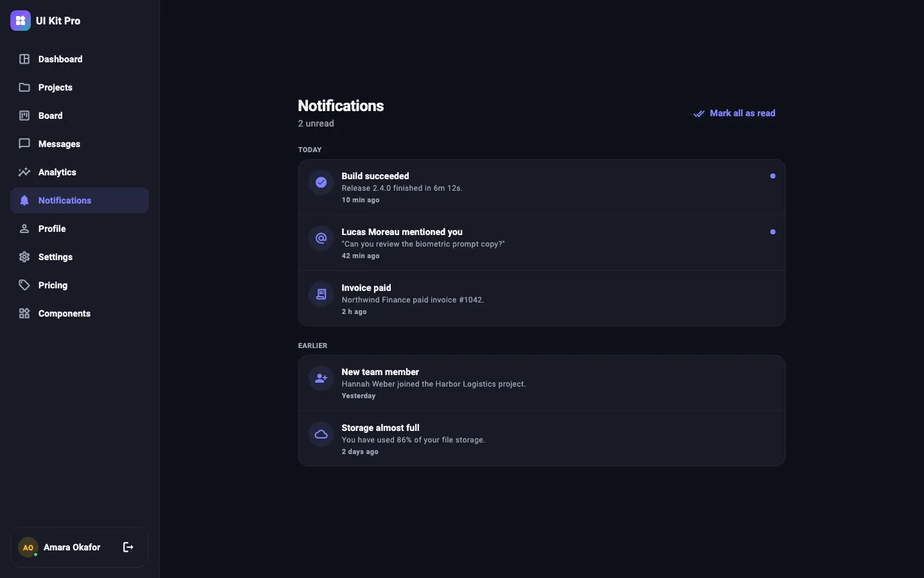This screenshot has width=924, height=578.
Task: Click "Storage almost full" notification title
Action: coord(381,428)
